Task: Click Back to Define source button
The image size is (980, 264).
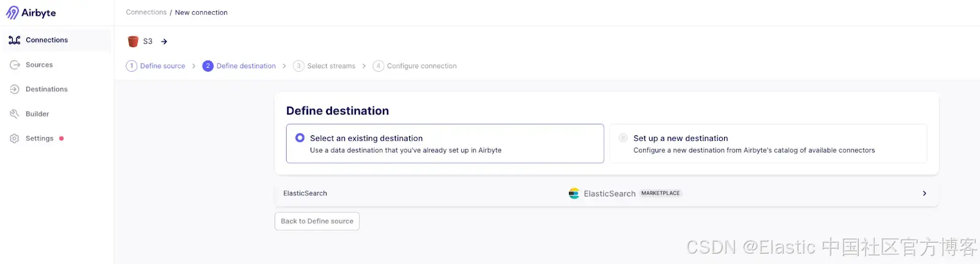Action: pos(317,221)
